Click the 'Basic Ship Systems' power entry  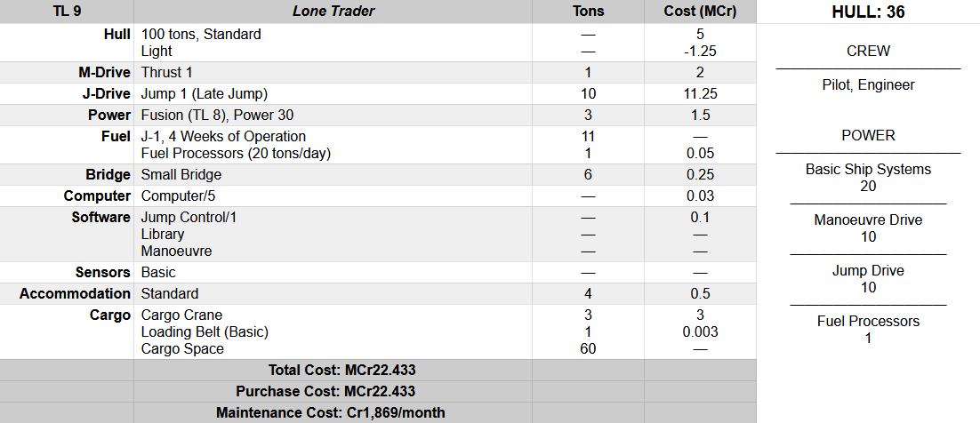pos(868,169)
